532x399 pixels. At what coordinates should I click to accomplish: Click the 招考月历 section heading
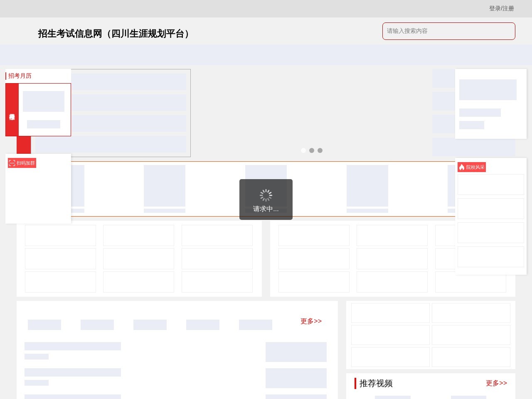(x=19, y=76)
